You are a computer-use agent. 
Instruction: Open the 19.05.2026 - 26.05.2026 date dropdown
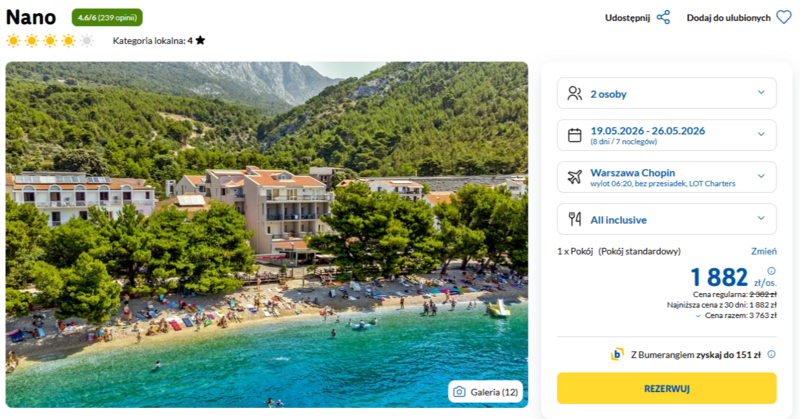click(x=666, y=135)
